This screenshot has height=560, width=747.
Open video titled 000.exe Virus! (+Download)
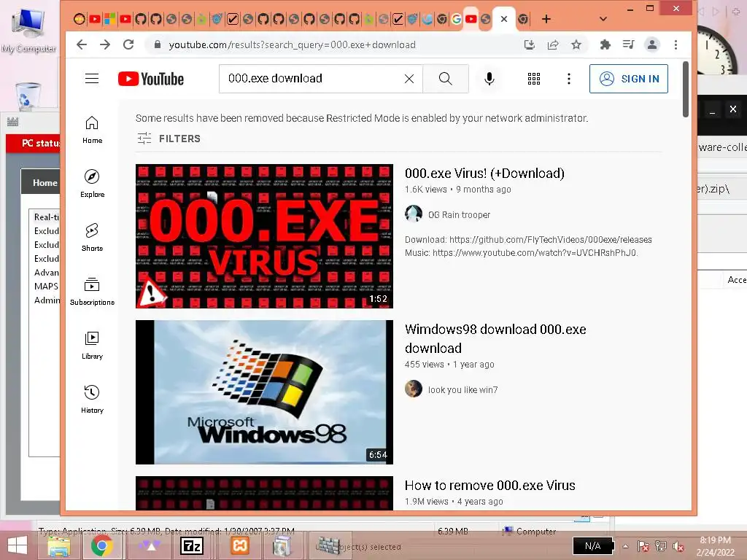point(484,174)
